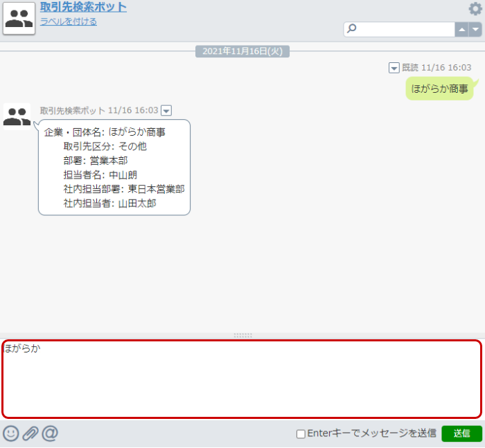Click the pane resize handle above input
Image resolution: width=485 pixels, height=448 pixels.
[242, 335]
